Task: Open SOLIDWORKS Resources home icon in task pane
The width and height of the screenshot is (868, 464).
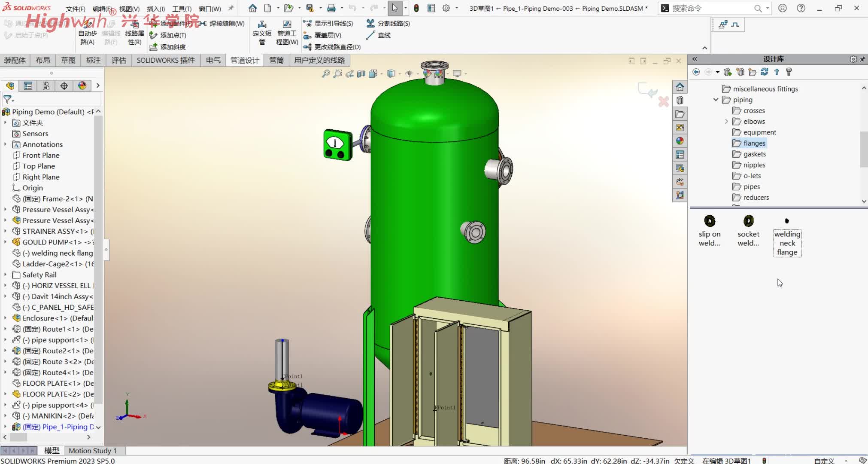Action: click(680, 87)
